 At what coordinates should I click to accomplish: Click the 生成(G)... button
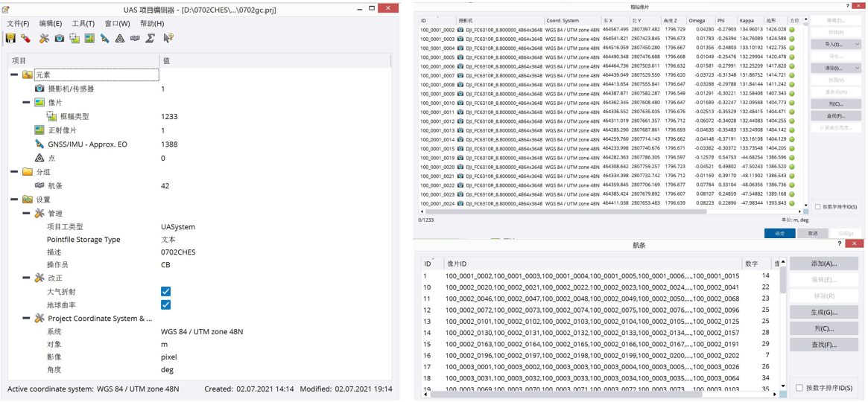coord(823,312)
